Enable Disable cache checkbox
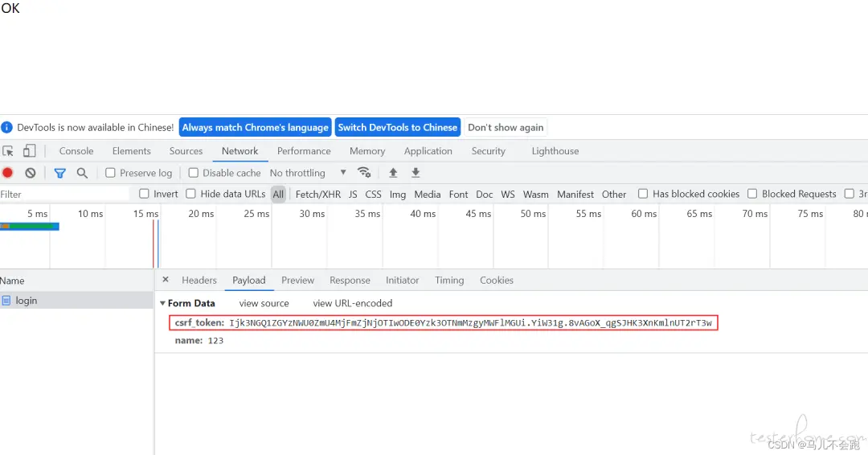This screenshot has height=455, width=868. click(x=193, y=173)
